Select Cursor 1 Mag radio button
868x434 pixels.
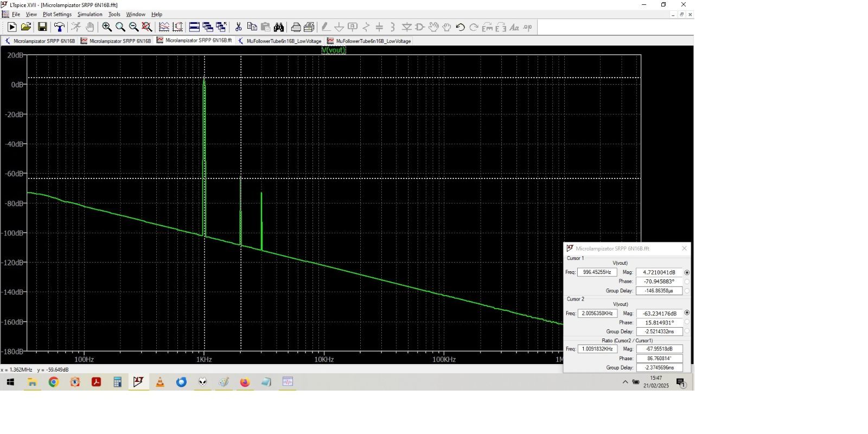pyautogui.click(x=687, y=272)
